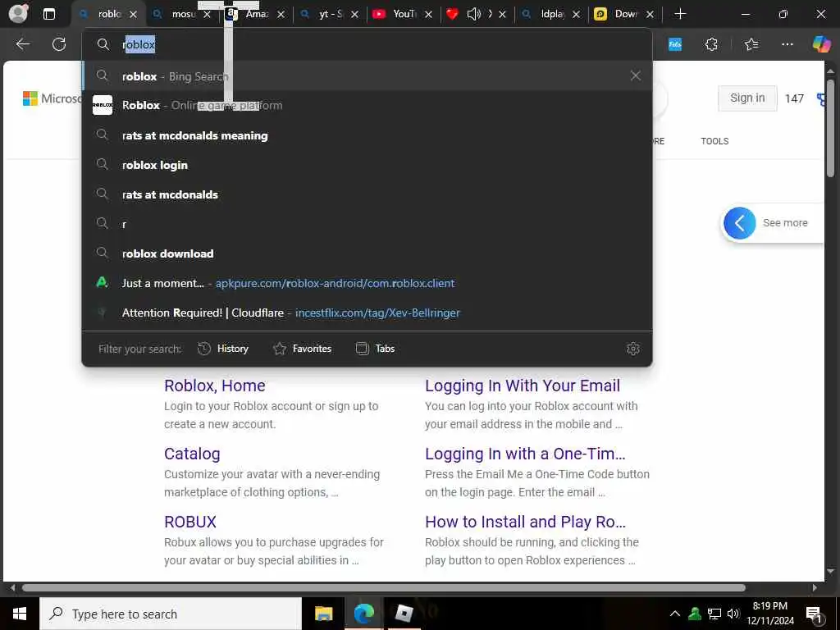
Task: Click the blue extension icon in toolbar
Action: [x=675, y=44]
